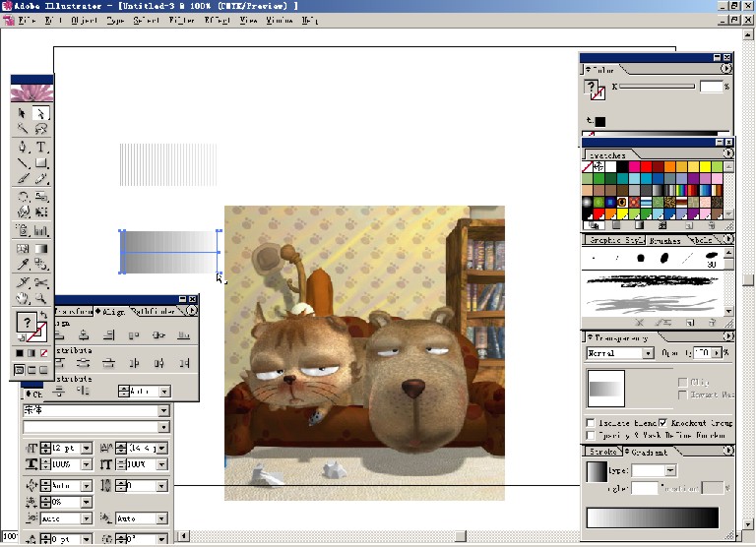Image resolution: width=756 pixels, height=547 pixels.
Task: Open the blending mode Normal dropdown
Action: pyautogui.click(x=648, y=353)
